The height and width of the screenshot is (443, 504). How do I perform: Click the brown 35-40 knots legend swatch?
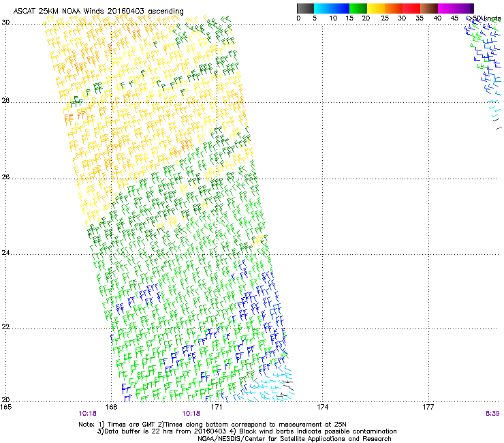pos(429,8)
